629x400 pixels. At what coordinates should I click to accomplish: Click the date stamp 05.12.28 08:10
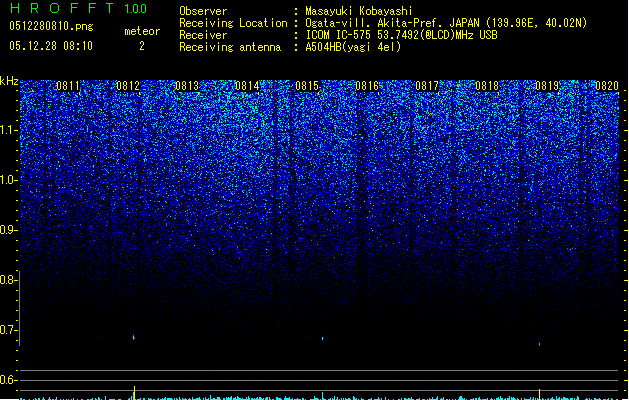[x=51, y=46]
